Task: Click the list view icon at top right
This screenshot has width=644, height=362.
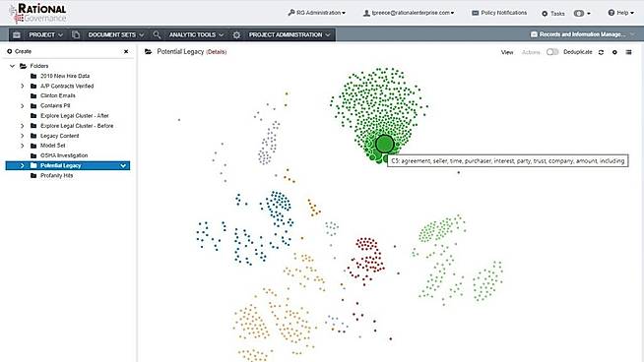Action: 628,52
